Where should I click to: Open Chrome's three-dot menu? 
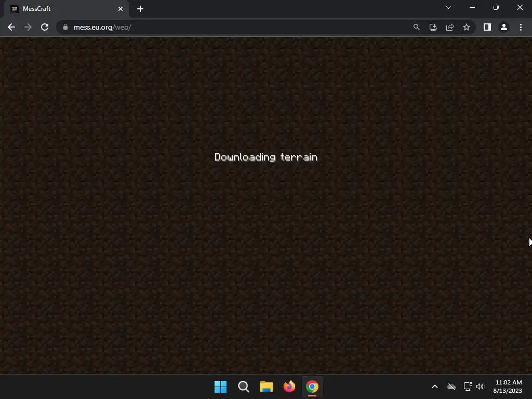521,27
